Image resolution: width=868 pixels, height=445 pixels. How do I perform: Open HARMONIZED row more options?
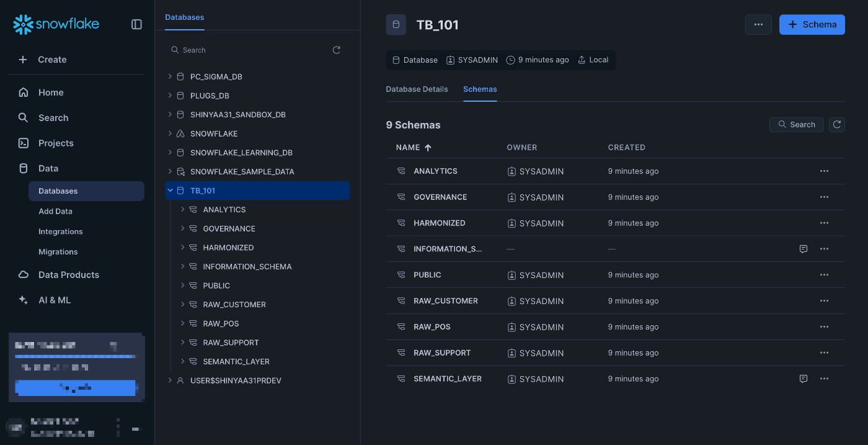pyautogui.click(x=824, y=223)
